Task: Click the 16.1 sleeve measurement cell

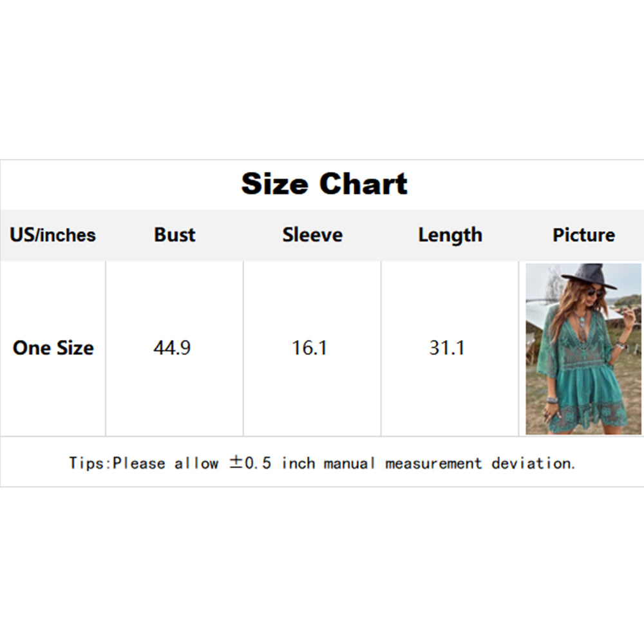Action: (309, 348)
